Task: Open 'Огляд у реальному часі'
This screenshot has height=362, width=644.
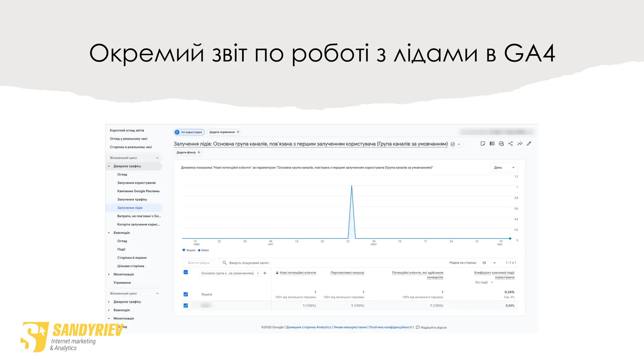Action: pos(128,139)
